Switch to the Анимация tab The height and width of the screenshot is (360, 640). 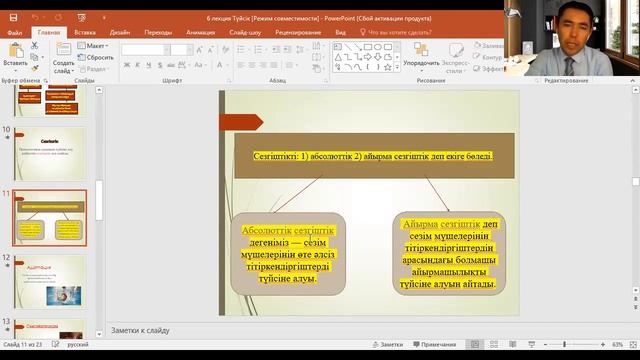click(x=200, y=32)
